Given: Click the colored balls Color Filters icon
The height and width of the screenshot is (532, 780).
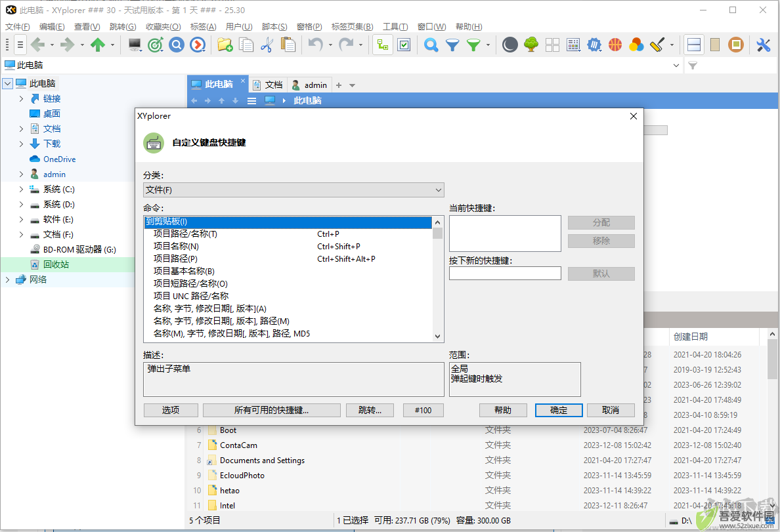Looking at the screenshot, I should tap(636, 45).
